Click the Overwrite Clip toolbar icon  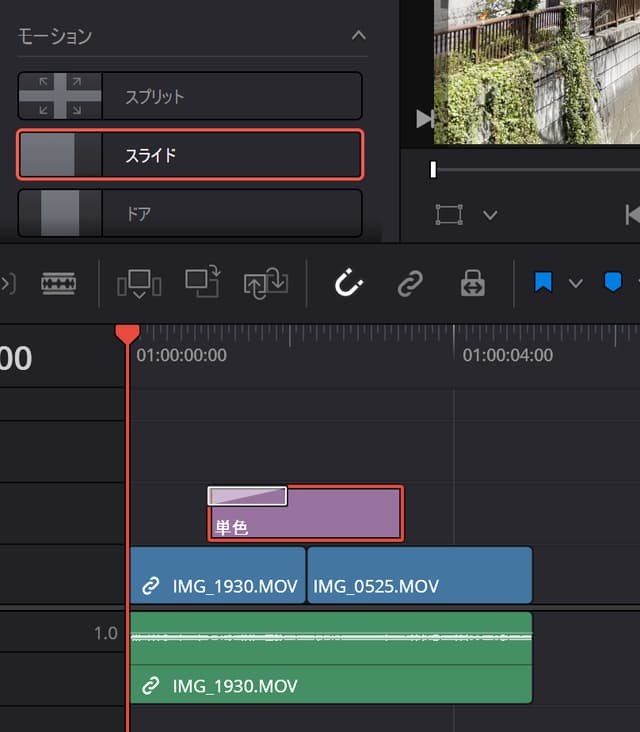203,281
